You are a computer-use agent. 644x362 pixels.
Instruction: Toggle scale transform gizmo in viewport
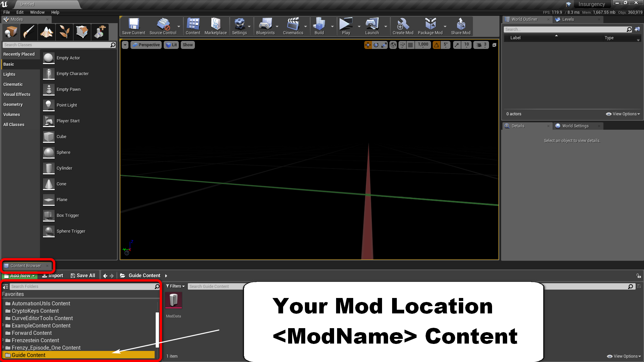tap(384, 45)
